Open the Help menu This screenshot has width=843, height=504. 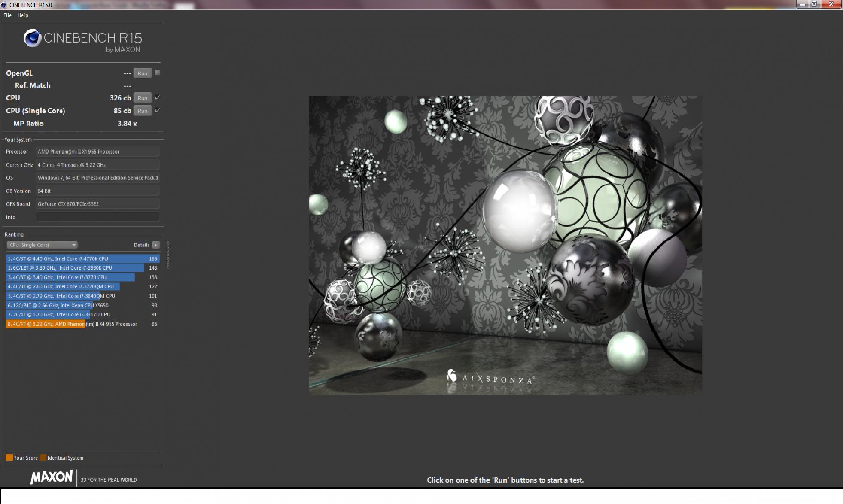click(x=23, y=15)
